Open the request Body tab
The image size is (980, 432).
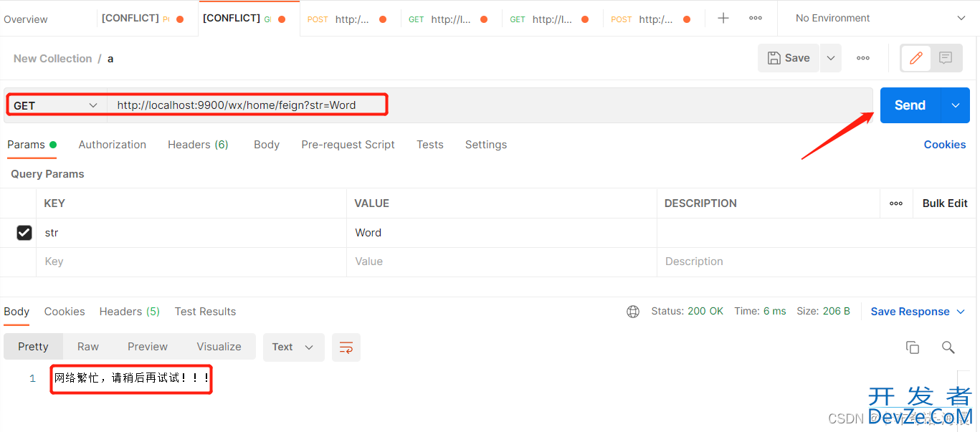267,145
